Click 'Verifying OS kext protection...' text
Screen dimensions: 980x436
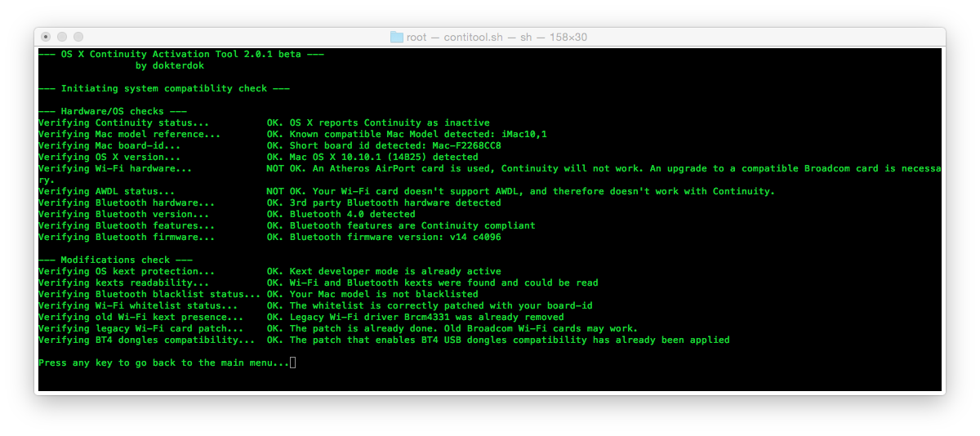pyautogui.click(x=127, y=271)
